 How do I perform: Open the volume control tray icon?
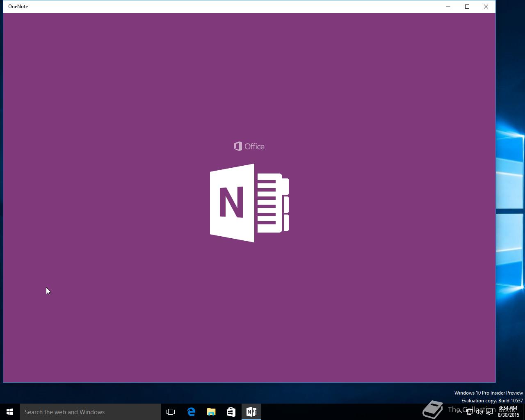point(479,412)
